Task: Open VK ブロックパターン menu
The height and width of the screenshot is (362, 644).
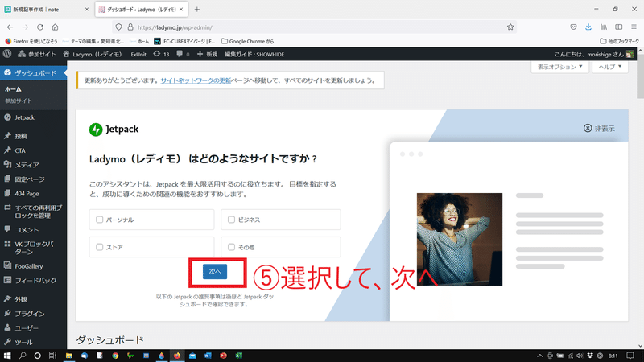Action: coord(33,248)
